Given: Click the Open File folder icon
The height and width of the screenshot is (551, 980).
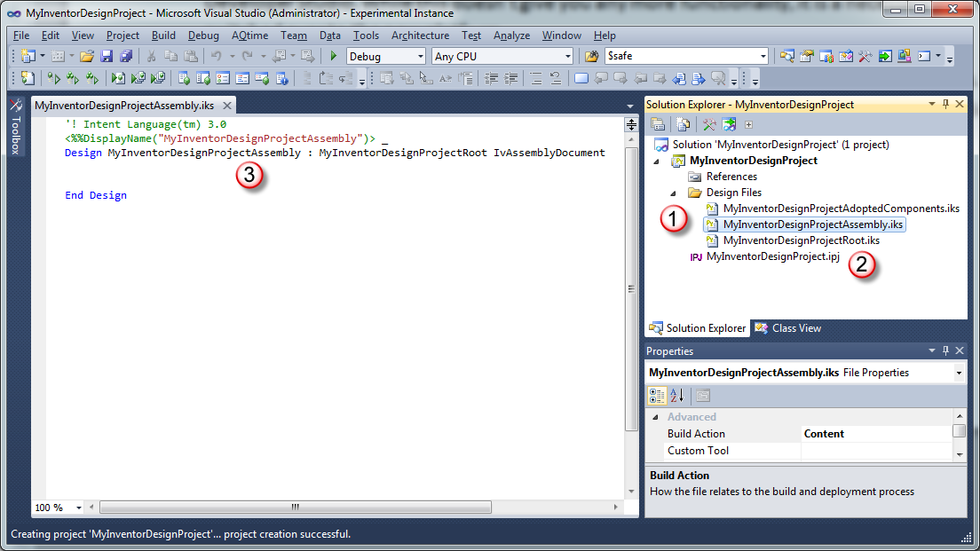Looking at the screenshot, I should point(87,56).
